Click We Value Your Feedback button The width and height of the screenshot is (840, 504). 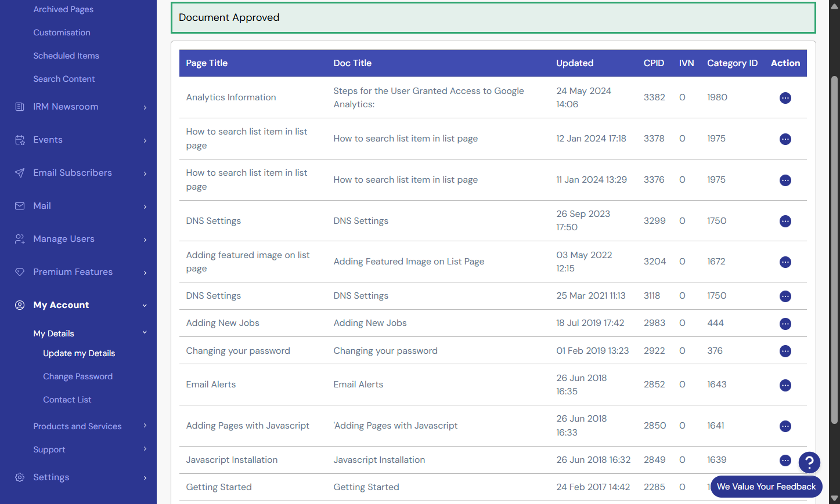(766, 487)
